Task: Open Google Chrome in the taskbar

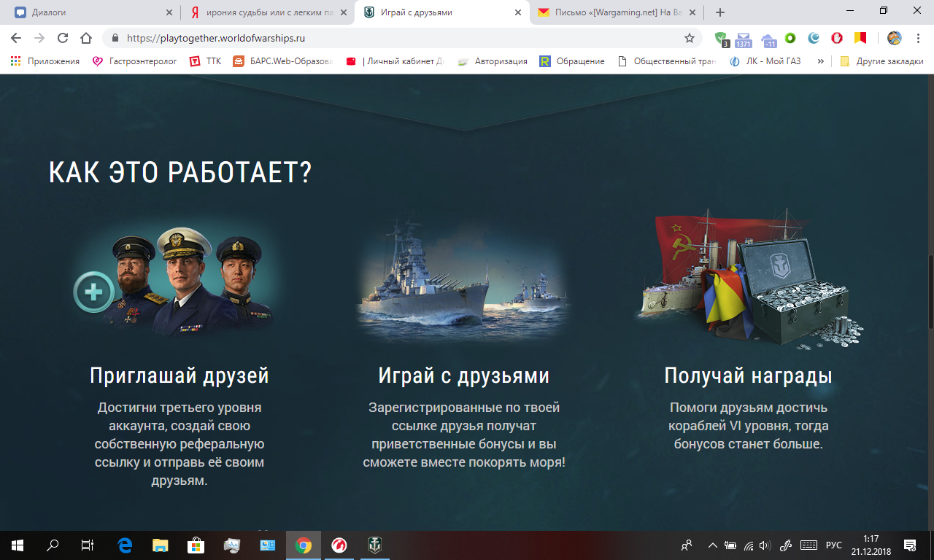Action: pos(304,545)
